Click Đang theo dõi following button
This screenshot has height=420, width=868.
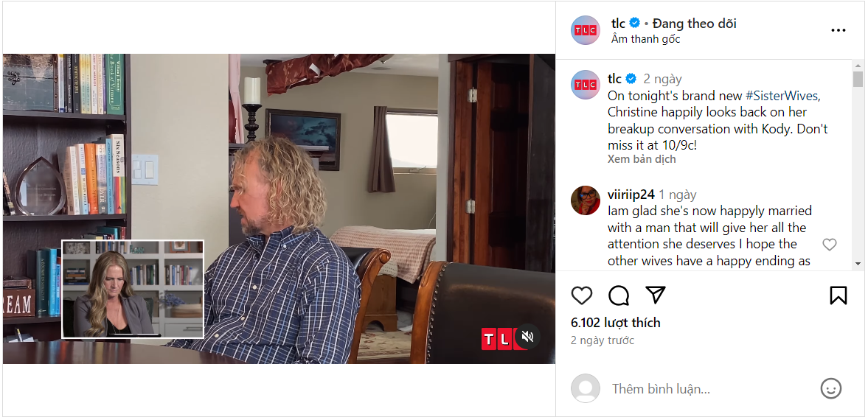click(x=694, y=24)
